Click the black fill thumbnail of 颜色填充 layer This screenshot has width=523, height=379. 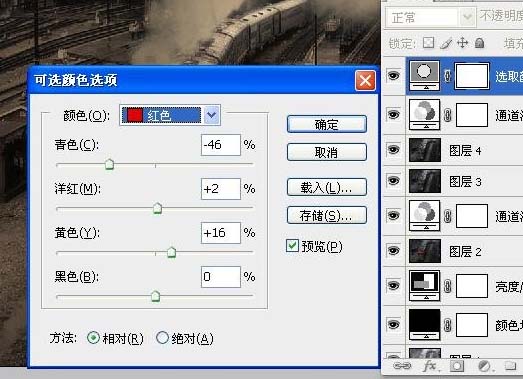pyautogui.click(x=425, y=324)
